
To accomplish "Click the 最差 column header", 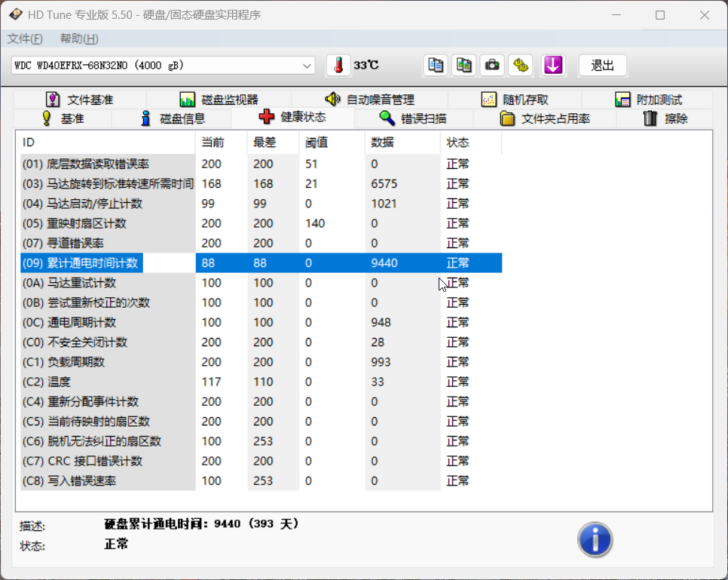I will coord(273,143).
